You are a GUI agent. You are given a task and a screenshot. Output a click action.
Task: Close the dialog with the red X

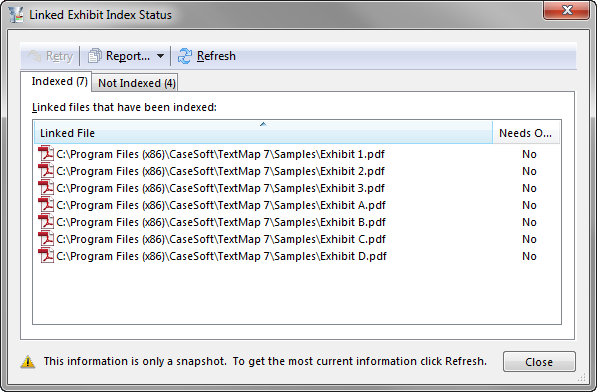click(567, 10)
